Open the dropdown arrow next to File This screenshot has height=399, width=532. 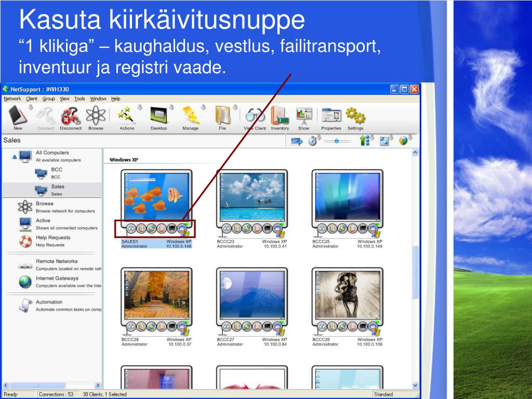click(x=235, y=108)
